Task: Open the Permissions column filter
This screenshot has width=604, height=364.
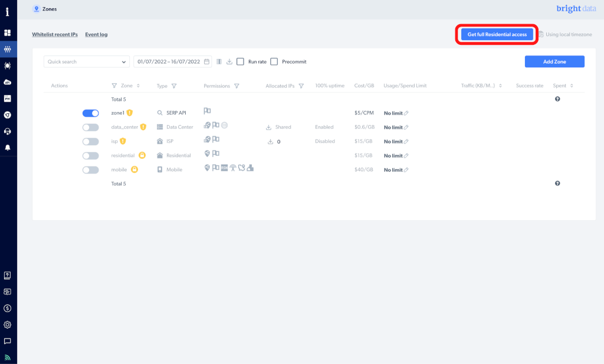Action: [237, 86]
